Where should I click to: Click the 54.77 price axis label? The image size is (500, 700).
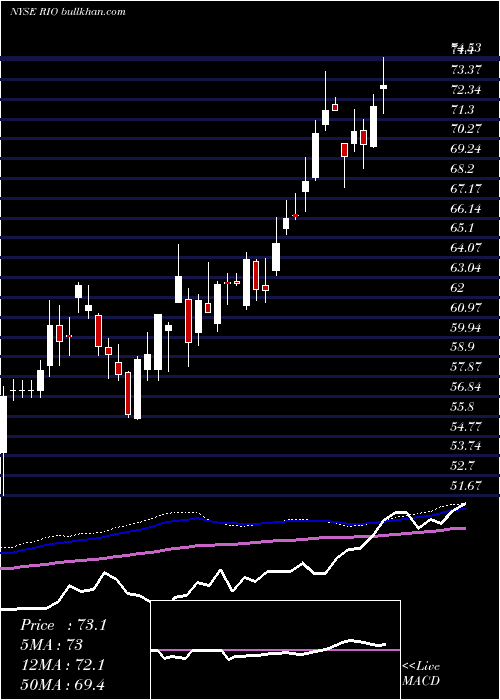pyautogui.click(x=467, y=426)
